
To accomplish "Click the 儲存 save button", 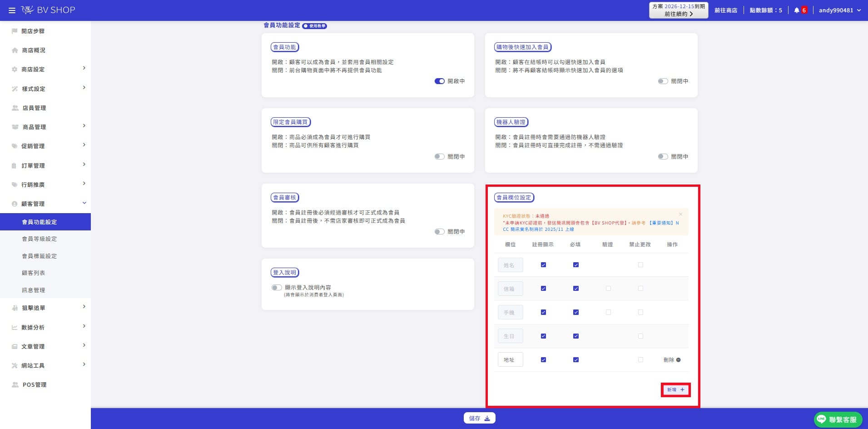I will tap(479, 418).
